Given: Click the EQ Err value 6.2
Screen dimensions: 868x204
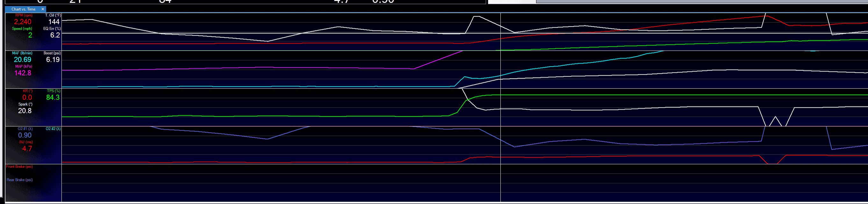Looking at the screenshot, I should coord(55,35).
